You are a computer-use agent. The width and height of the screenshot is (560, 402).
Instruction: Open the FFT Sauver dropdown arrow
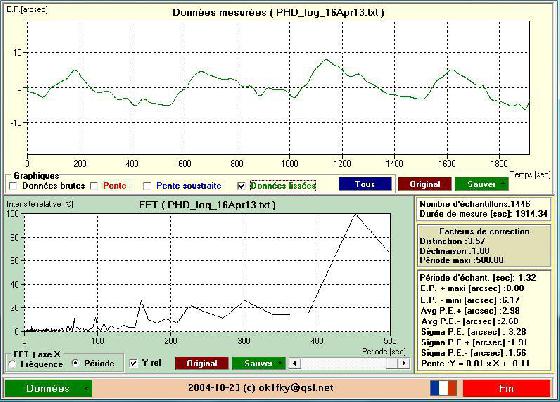click(280, 363)
